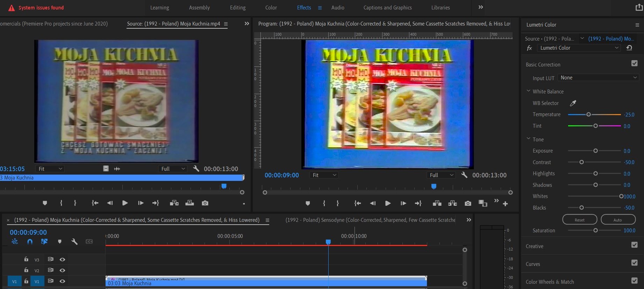This screenshot has width=644, height=289.
Task: Toggle V2 track lock
Action: [x=26, y=270]
